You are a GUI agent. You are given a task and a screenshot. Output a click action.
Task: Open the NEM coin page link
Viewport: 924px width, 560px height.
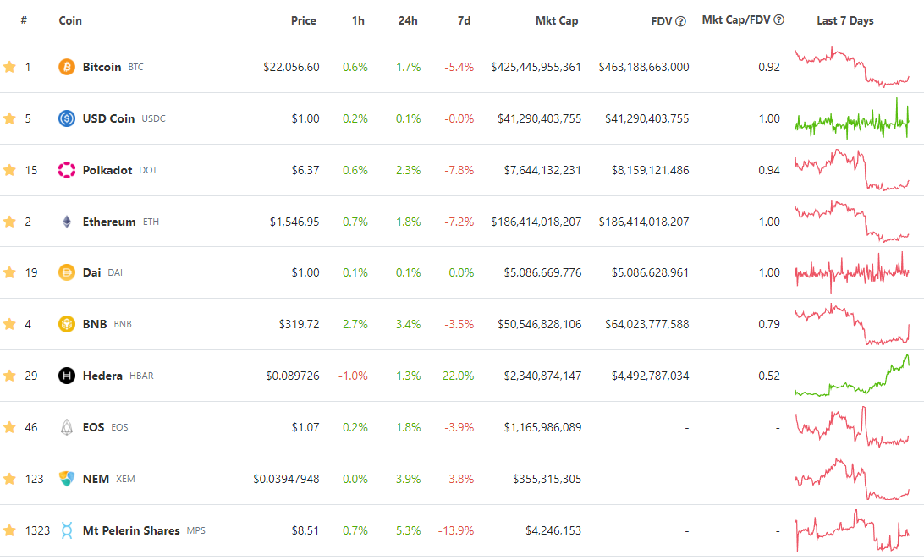[96, 479]
